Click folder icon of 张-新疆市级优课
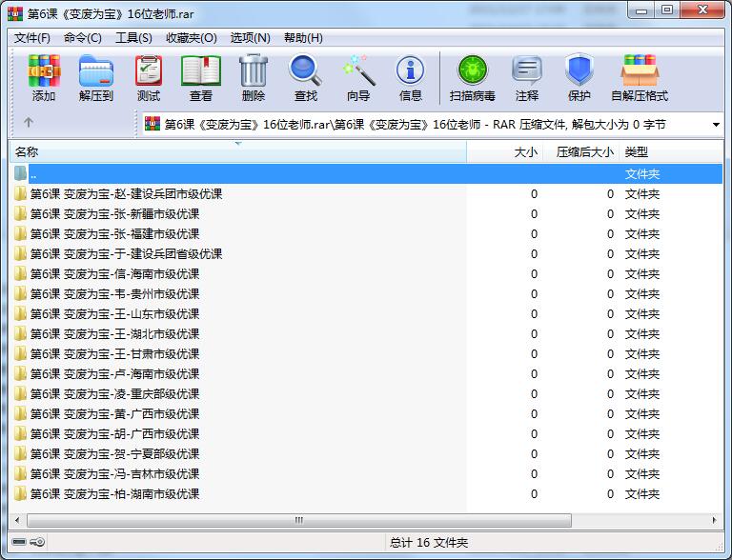The image size is (732, 560). coord(20,213)
